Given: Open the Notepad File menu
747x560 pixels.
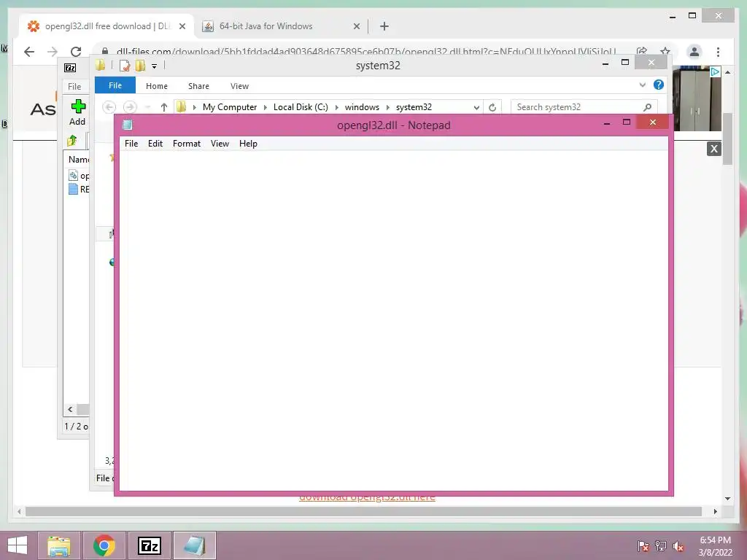Looking at the screenshot, I should [131, 144].
